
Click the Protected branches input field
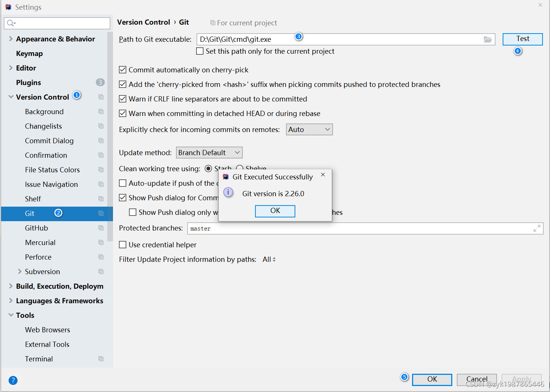(x=365, y=229)
